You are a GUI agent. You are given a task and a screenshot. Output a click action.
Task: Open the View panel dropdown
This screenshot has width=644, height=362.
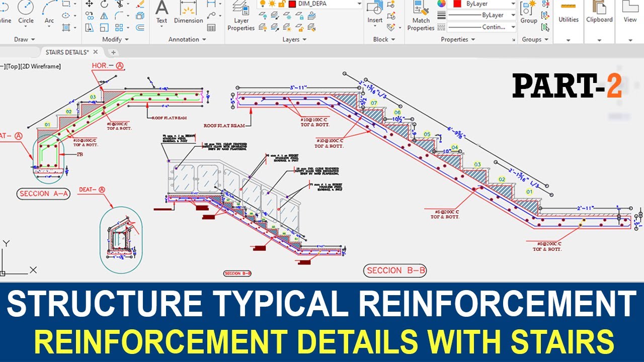(x=630, y=40)
